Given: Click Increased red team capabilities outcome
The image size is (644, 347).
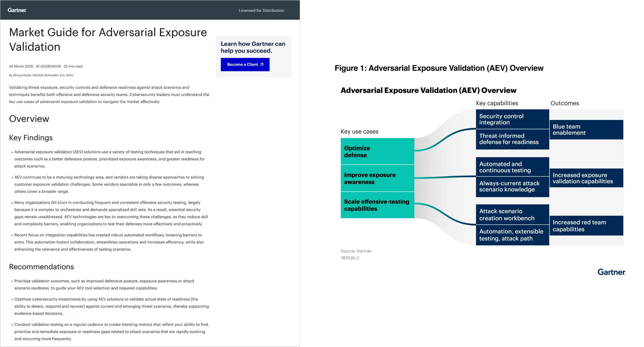Looking at the screenshot, I should (586, 226).
